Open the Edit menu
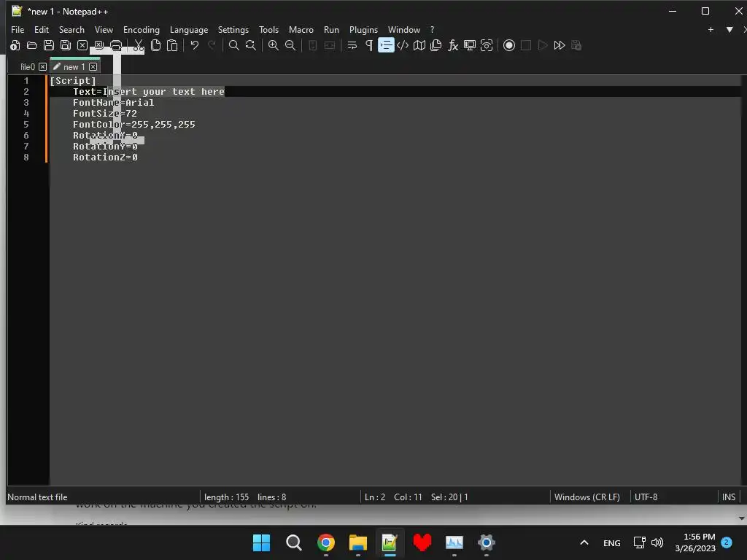The width and height of the screenshot is (747, 560). click(x=42, y=29)
